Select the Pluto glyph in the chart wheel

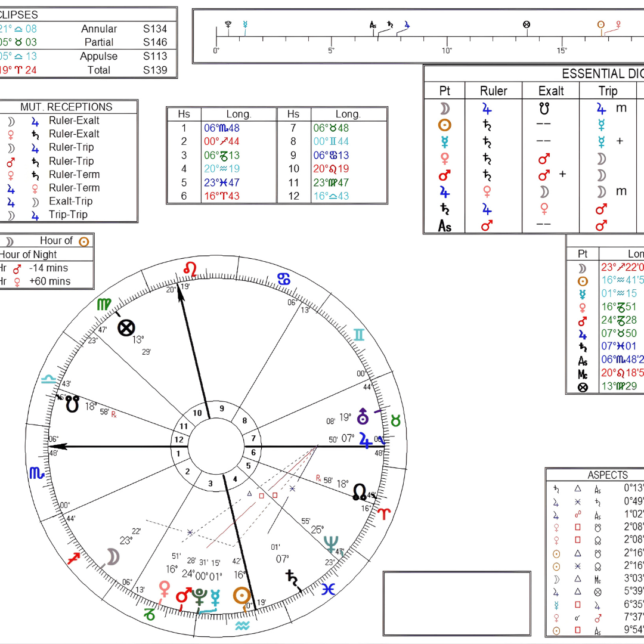coord(200,597)
